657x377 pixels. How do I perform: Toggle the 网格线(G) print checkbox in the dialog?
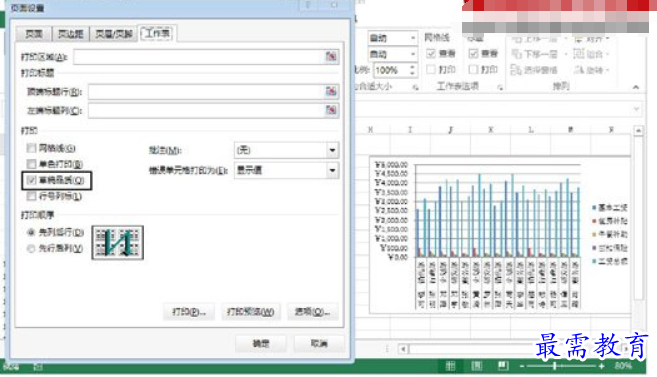[x=31, y=148]
